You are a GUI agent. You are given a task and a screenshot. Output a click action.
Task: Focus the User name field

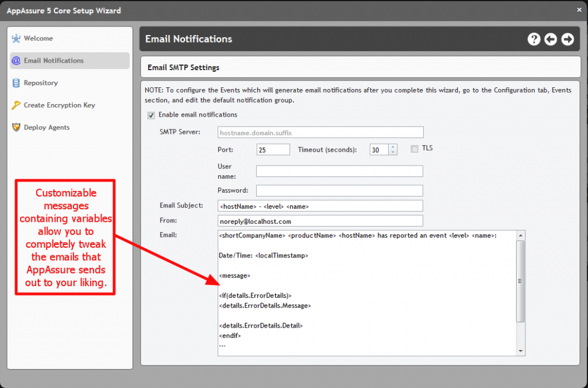(339, 171)
